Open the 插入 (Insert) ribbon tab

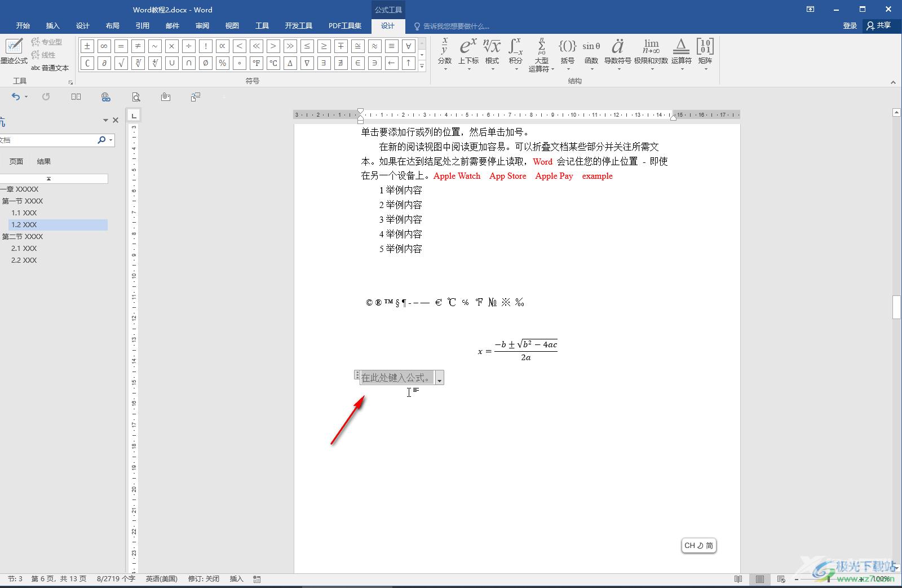click(52, 25)
